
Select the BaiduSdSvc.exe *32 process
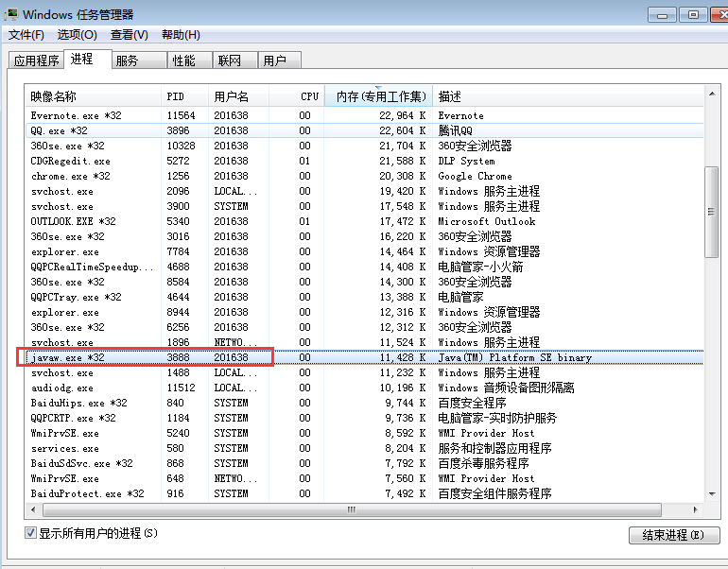(x=364, y=463)
